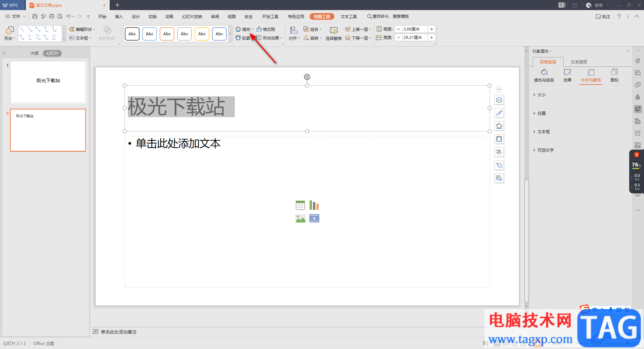
Task: Insert a picture using the placeholder image icon
Action: [300, 218]
